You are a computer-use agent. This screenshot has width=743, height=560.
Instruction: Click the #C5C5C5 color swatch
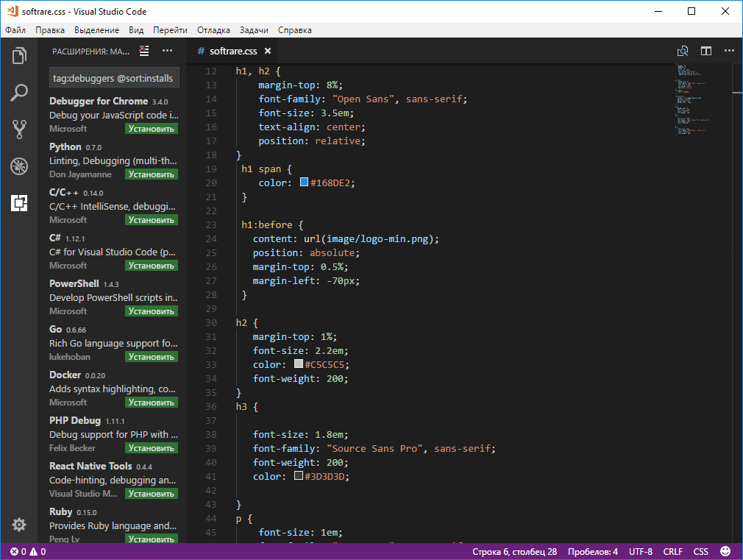(x=299, y=364)
